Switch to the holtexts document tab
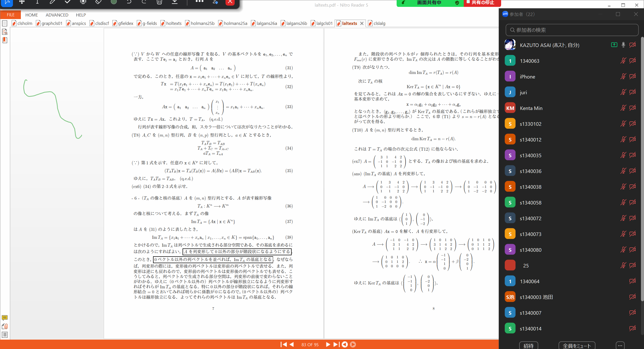Screen dimensions: 644x349 171,23
